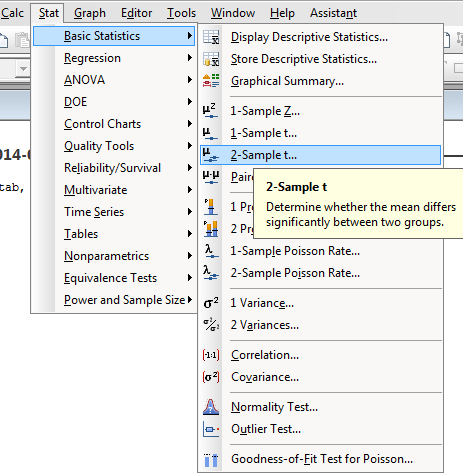Click the 2-Sample Poisson Rate icon
Viewport: 463px width, 475px height.
[211, 273]
